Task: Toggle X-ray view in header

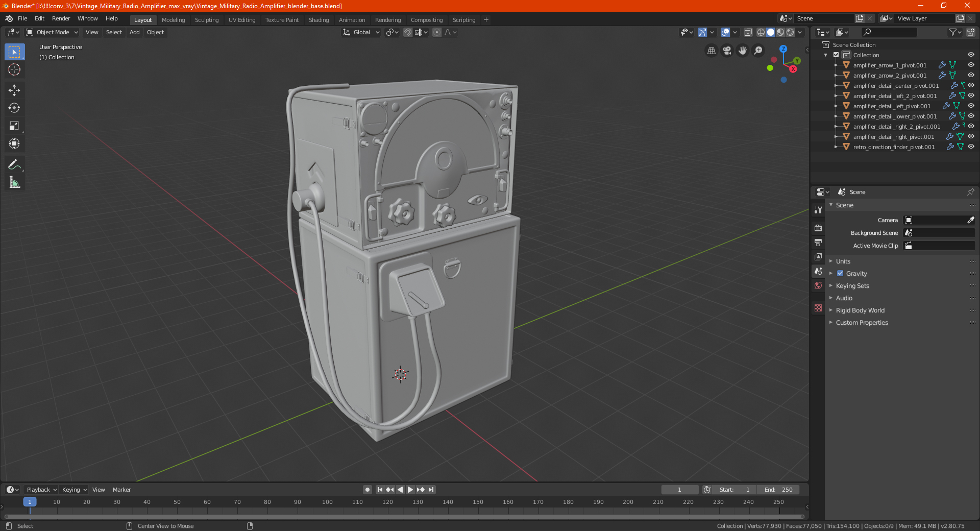Action: coord(748,32)
